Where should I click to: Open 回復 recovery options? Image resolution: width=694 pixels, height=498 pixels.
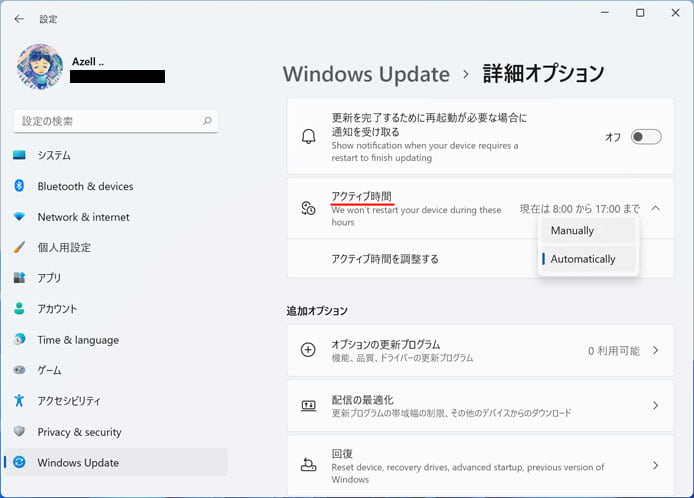click(x=480, y=465)
